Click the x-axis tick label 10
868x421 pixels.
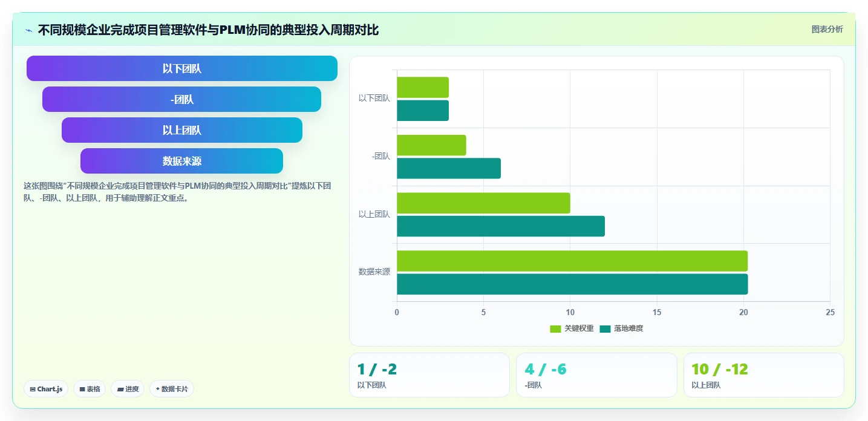[570, 312]
